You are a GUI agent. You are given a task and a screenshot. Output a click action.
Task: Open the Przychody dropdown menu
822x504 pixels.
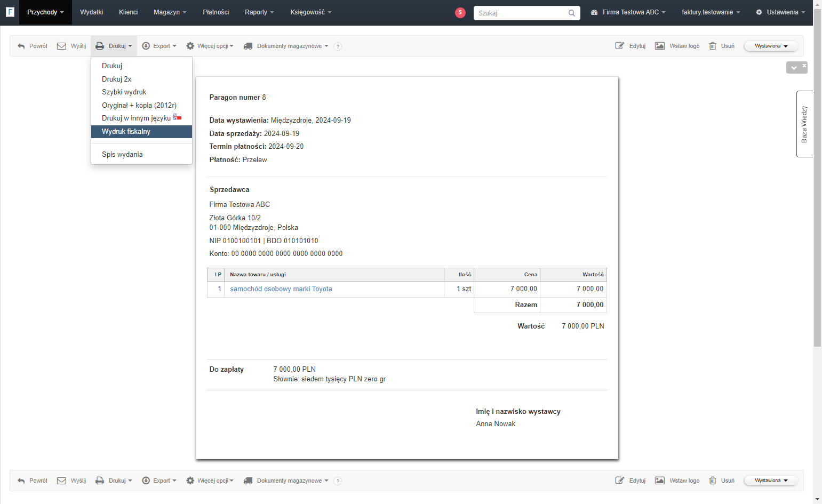point(45,12)
